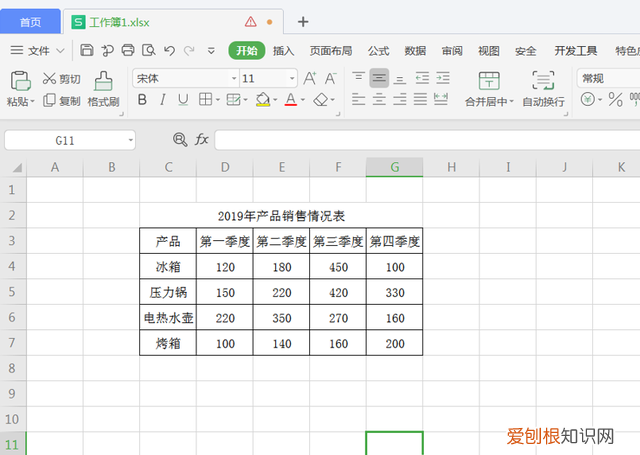Screen dimensions: 640x455
Task: Click Auto Wrap 自动换行 icon
Action: 543,80
